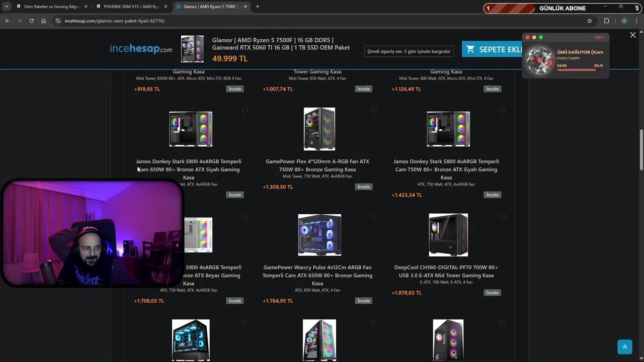644x362 pixels.
Task: Click the İncele button for +1.126,49 TL case
Action: (x=493, y=89)
